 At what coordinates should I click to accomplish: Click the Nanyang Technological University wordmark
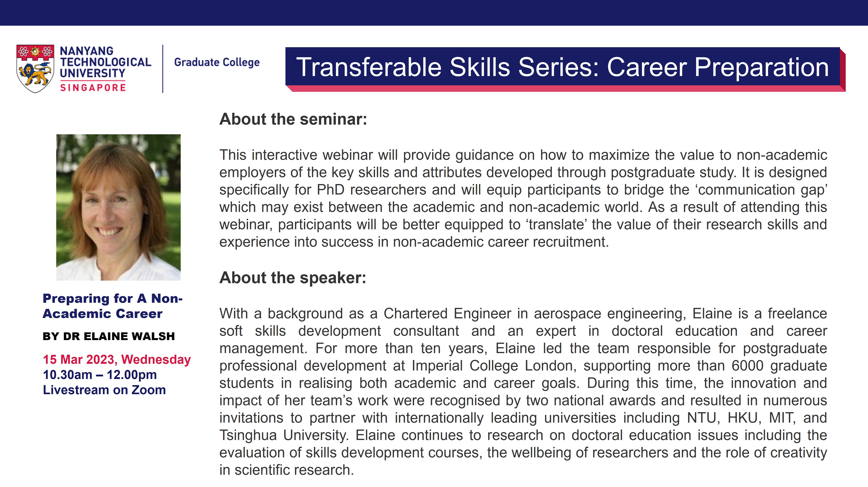tap(105, 62)
